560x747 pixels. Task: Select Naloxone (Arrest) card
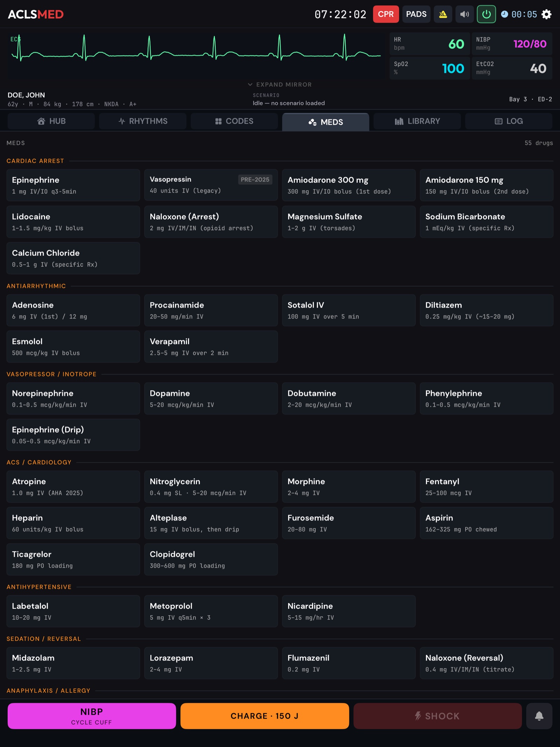pos(211,222)
